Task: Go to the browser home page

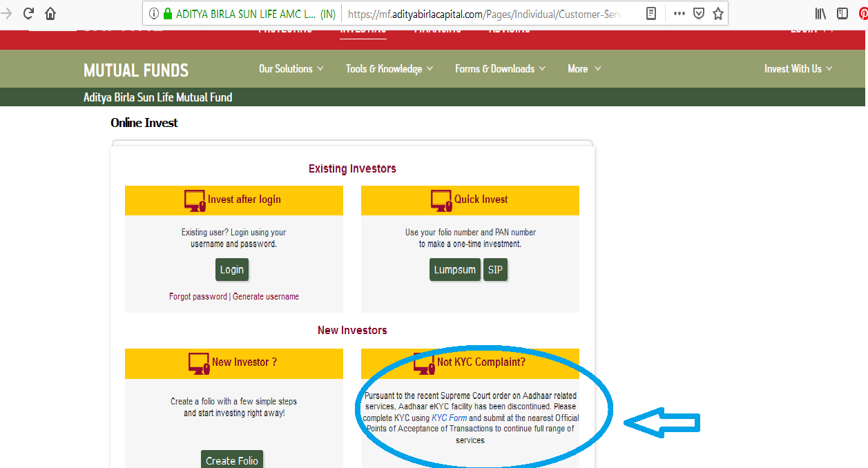Action: pos(50,13)
